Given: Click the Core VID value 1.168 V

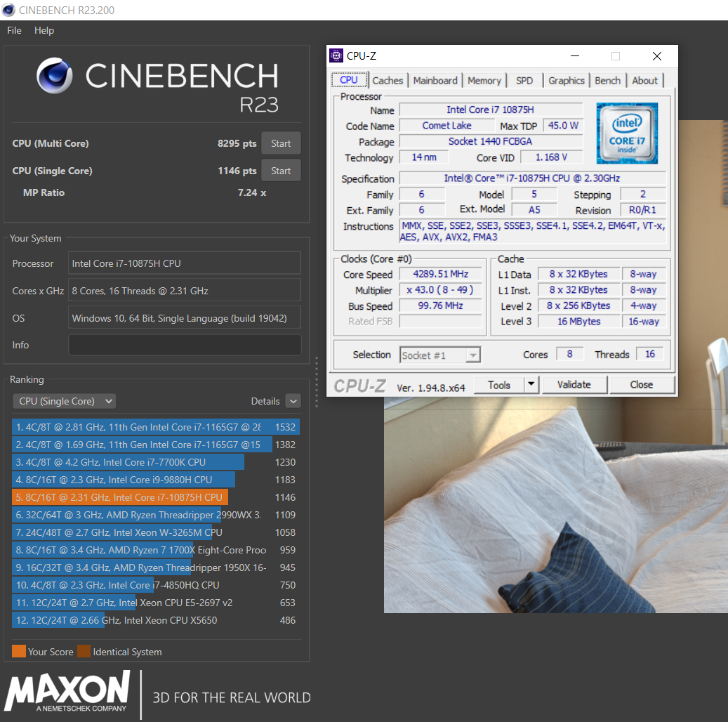Looking at the screenshot, I should point(551,157).
